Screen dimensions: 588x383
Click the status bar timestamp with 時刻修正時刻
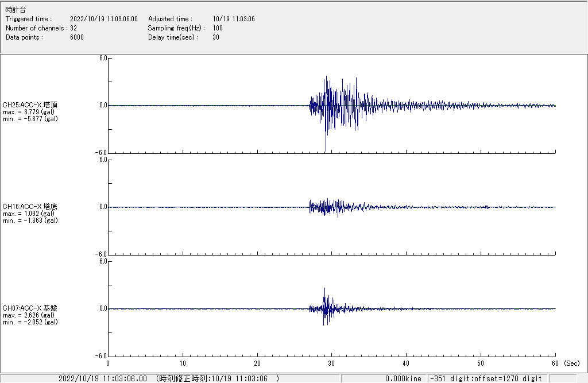(x=168, y=378)
